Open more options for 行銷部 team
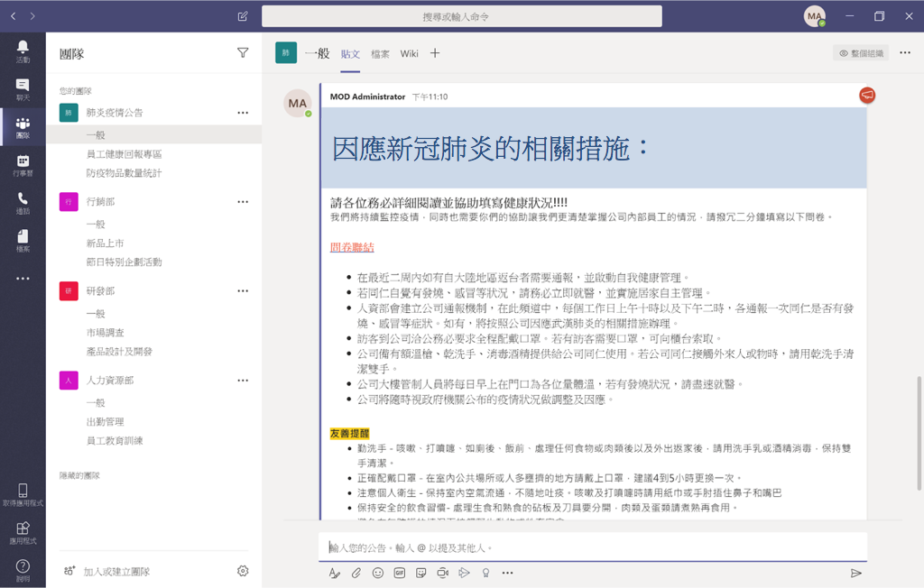Image resolution: width=924 pixels, height=588 pixels. (243, 202)
